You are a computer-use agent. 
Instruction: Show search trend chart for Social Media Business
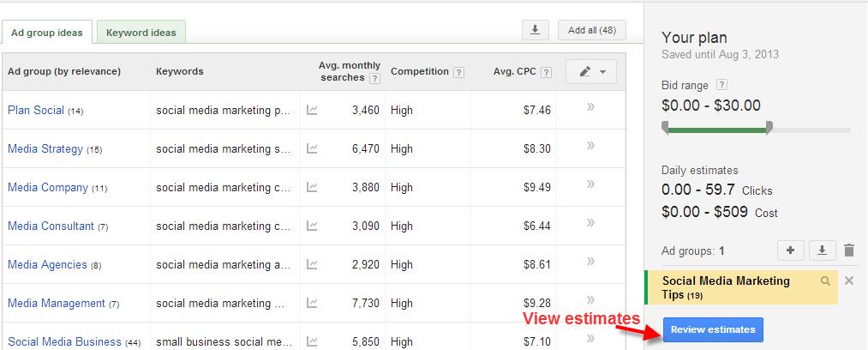point(312,341)
